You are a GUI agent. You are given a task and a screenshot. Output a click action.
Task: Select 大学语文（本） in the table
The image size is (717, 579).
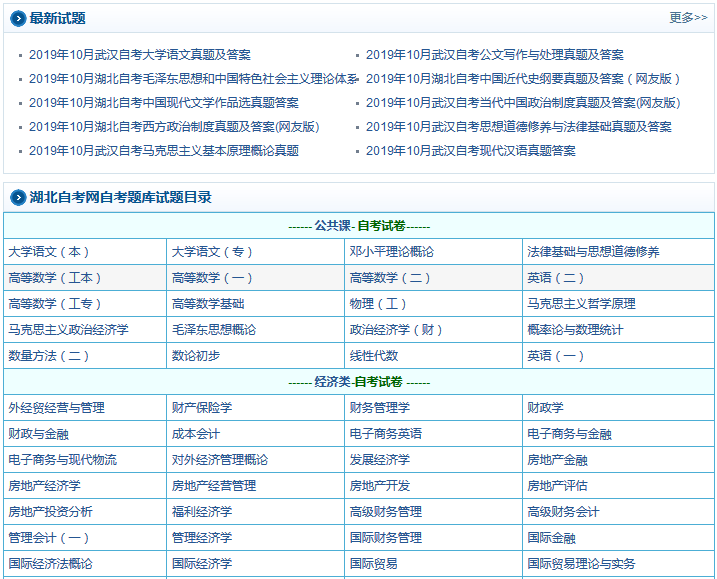[49, 252]
